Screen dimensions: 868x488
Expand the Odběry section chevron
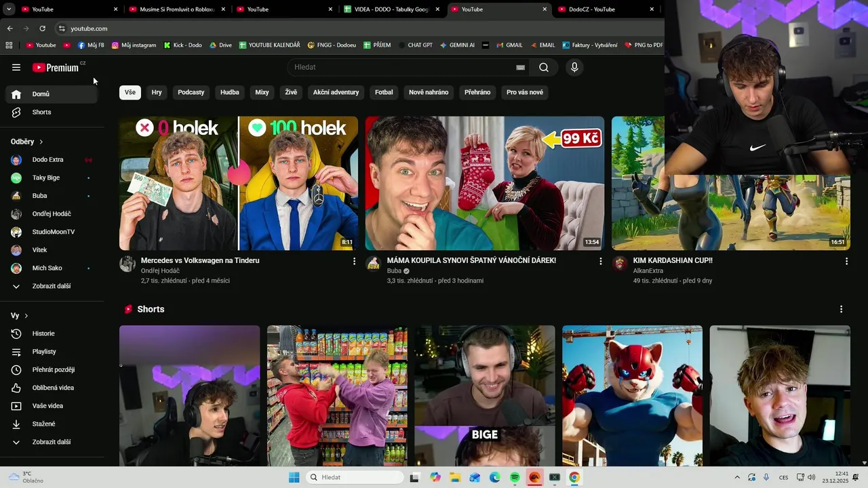pos(41,142)
